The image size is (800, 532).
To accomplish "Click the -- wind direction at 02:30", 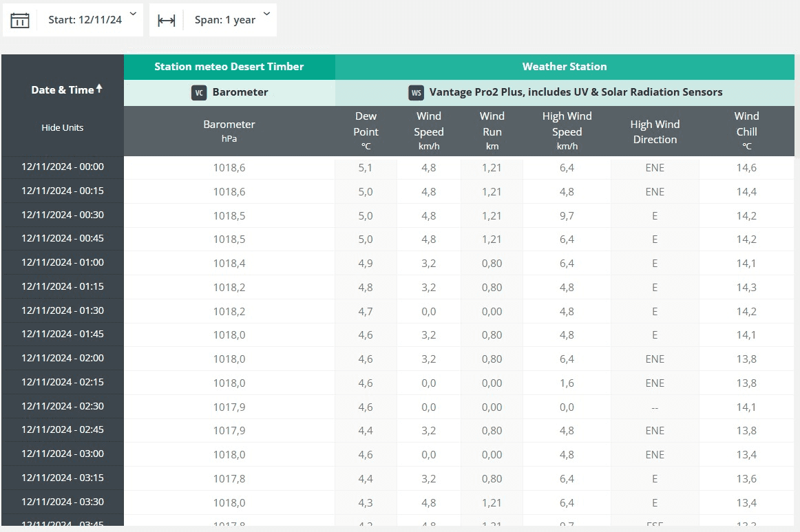I will [655, 407].
